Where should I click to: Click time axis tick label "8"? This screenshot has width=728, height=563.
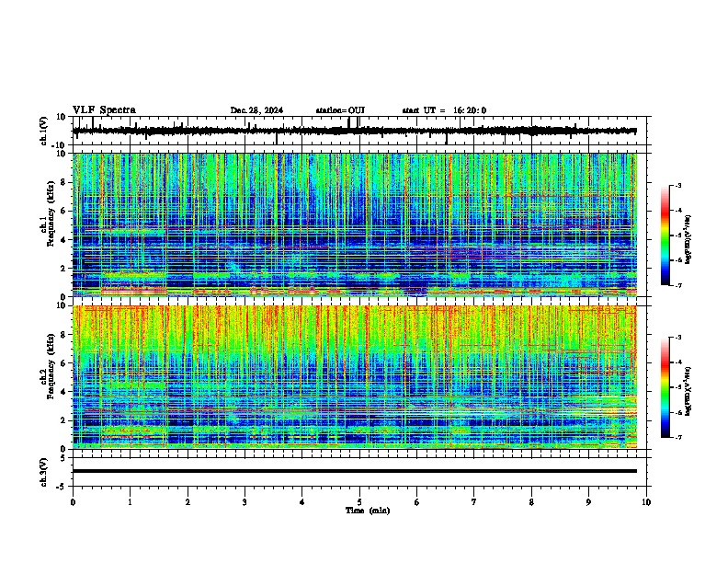pyautogui.click(x=531, y=502)
